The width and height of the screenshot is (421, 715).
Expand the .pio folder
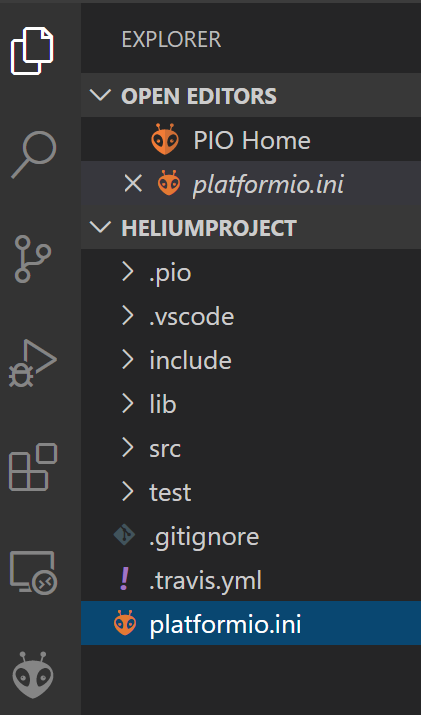click(x=251, y=272)
